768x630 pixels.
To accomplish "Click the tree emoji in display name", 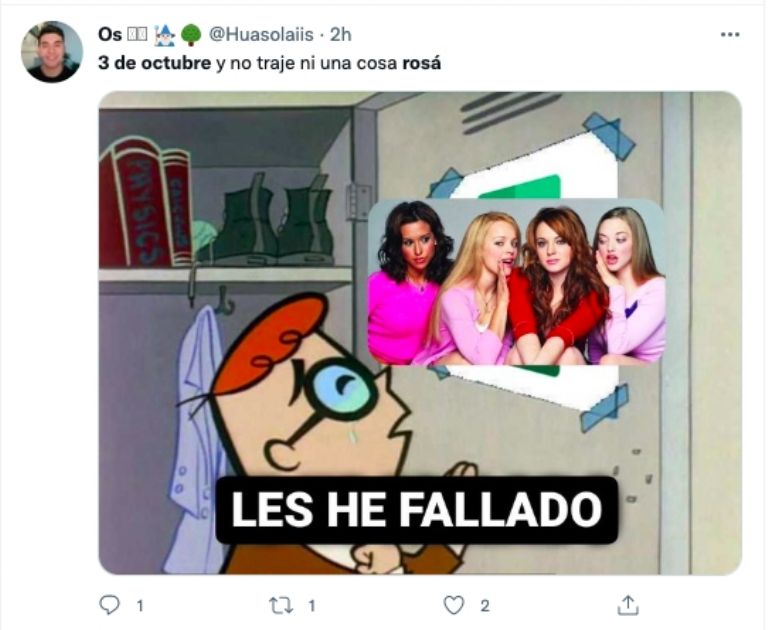I will click(x=191, y=35).
